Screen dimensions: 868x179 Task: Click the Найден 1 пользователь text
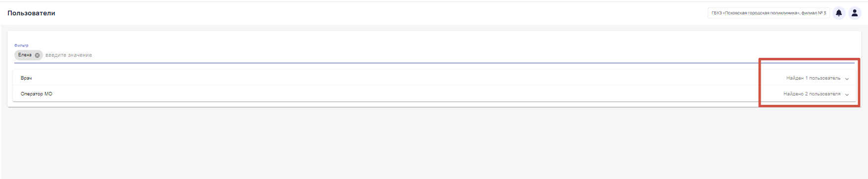coord(813,78)
